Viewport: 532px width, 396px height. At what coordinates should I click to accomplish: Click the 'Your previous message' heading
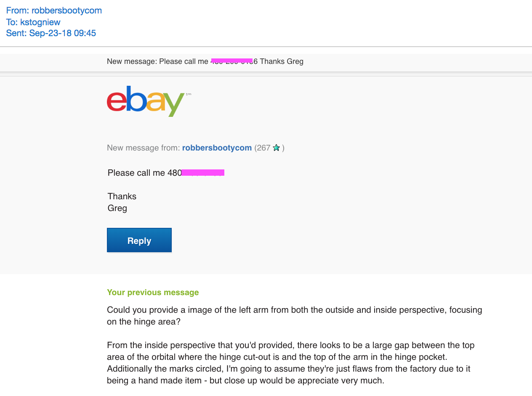click(153, 293)
